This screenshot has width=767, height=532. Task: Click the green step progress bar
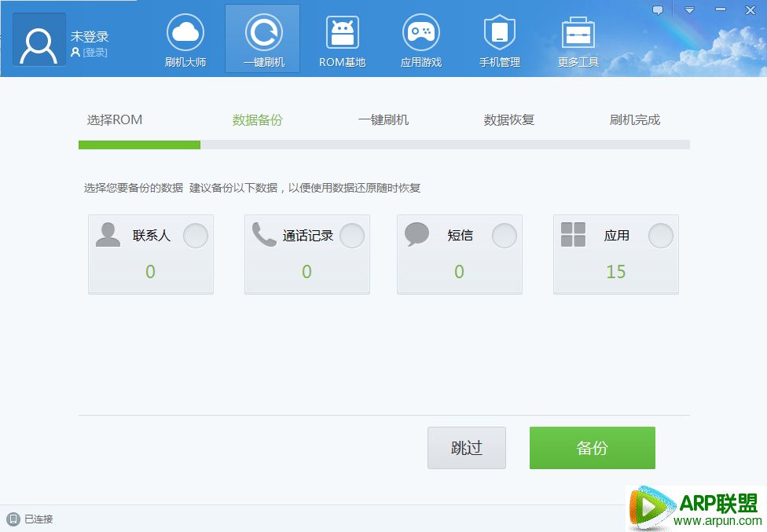coord(139,145)
